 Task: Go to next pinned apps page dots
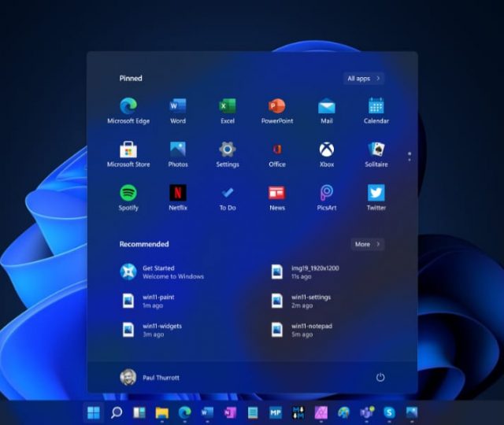(409, 157)
